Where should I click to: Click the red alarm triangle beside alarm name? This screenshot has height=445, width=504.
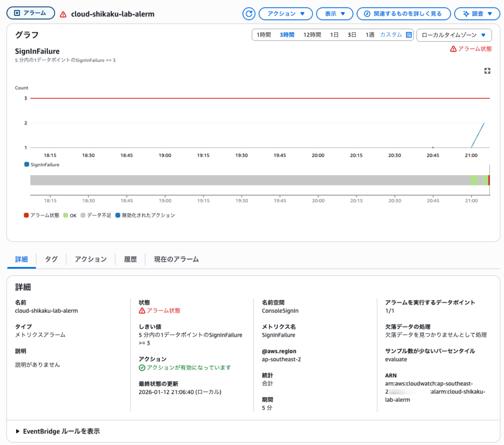pyautogui.click(x=63, y=14)
